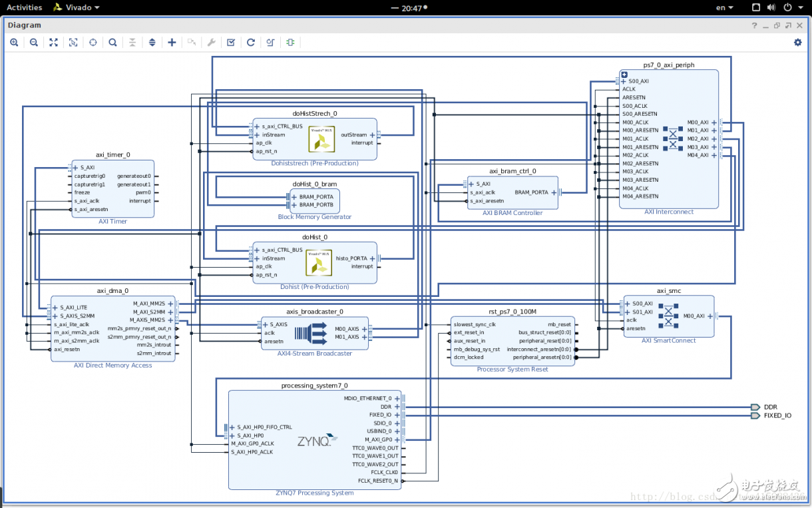
Task: Expand S_AXIS on axis_broadcaster_0
Action: [265, 325]
